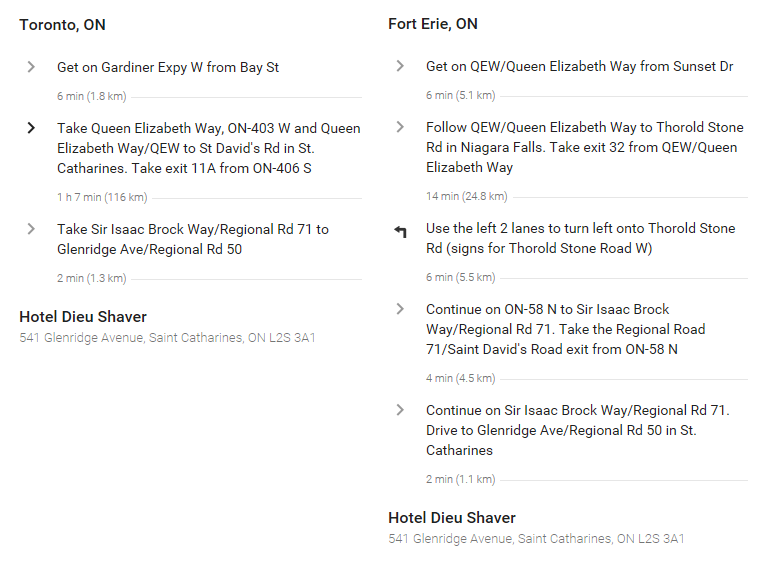The width and height of the screenshot is (762, 575).
Task: Open Hotel Dieu Shaver destination under Fort Erie route
Action: pos(451,518)
